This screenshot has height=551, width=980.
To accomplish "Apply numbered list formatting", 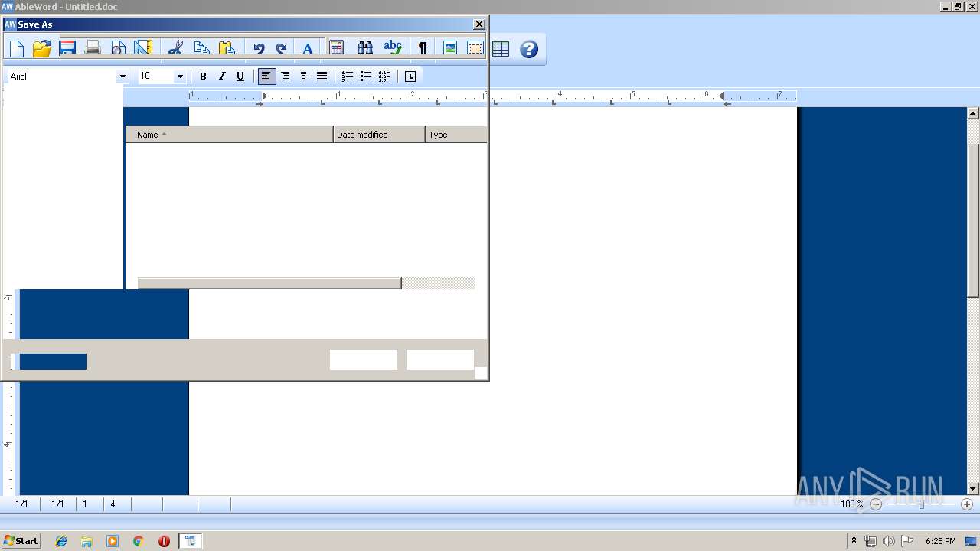I will [348, 77].
